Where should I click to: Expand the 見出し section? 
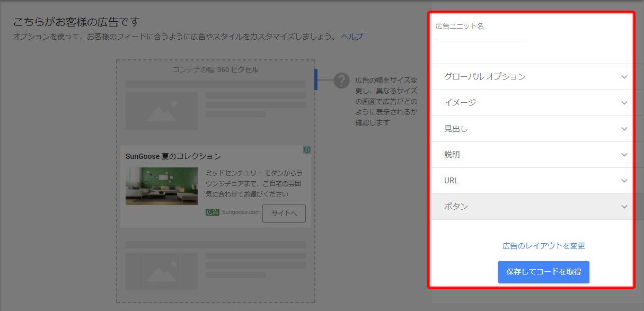[x=532, y=129]
